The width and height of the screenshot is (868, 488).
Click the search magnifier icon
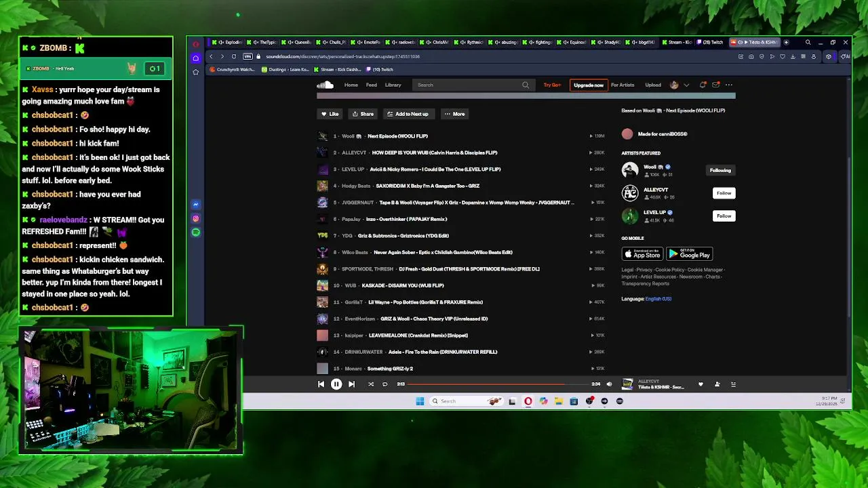click(x=526, y=85)
